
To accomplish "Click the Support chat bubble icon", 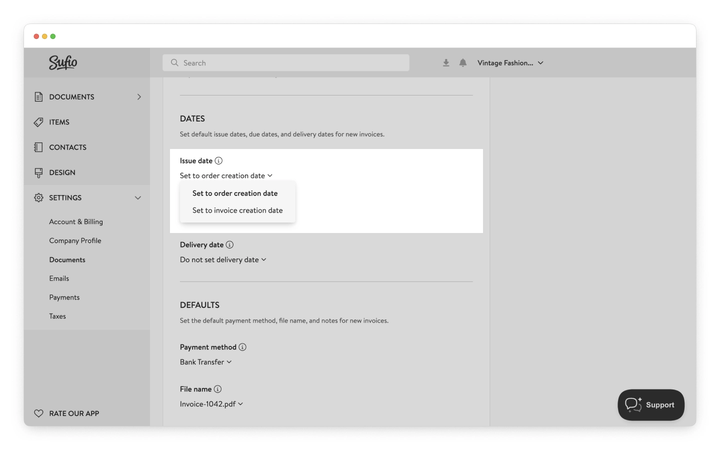I will click(x=634, y=405).
